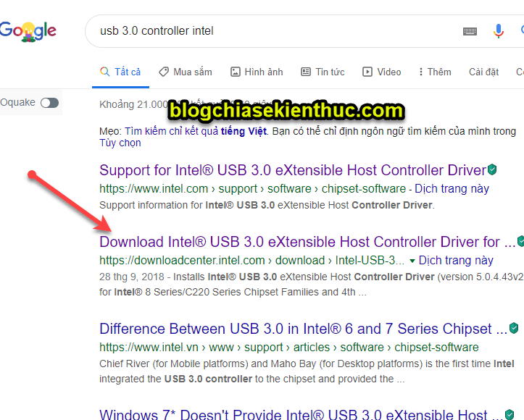Click Dịch trang này after chipset-software URL

[452, 189]
